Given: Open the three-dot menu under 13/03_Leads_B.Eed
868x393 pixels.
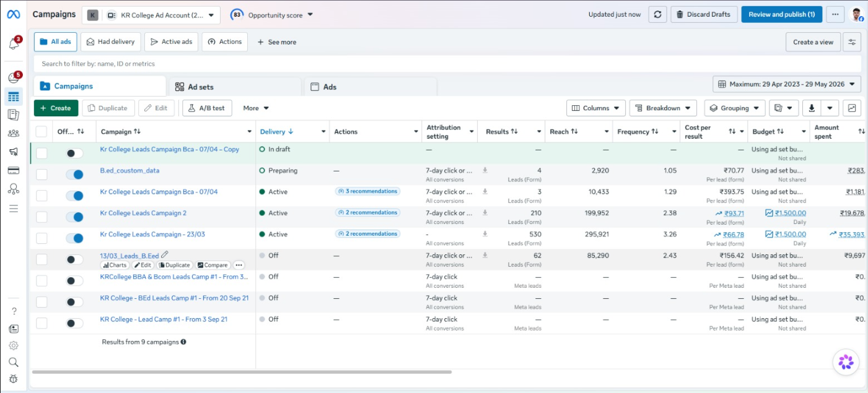Looking at the screenshot, I should tap(239, 265).
